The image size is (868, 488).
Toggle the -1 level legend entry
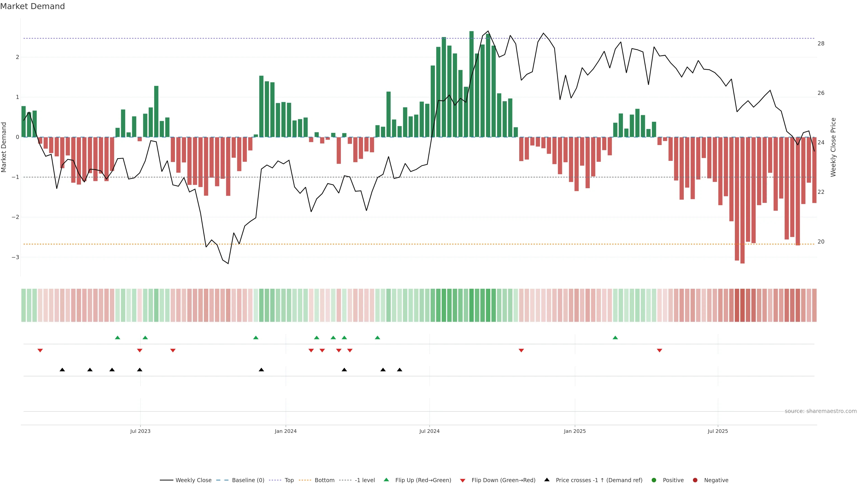tap(365, 480)
